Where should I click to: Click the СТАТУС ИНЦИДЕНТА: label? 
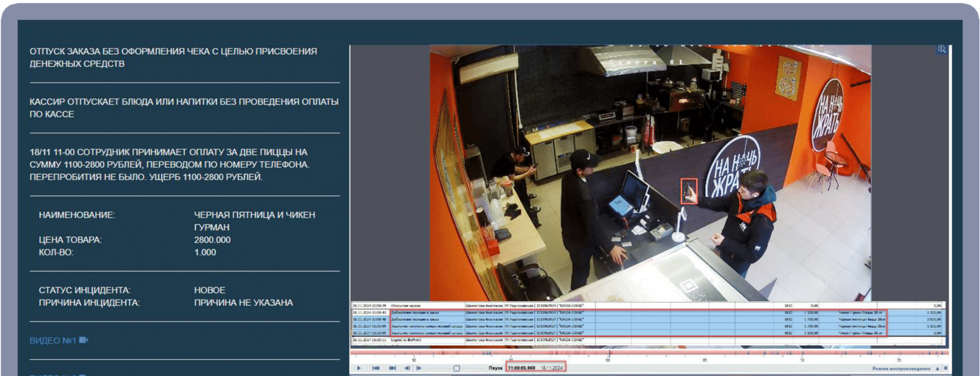85,290
